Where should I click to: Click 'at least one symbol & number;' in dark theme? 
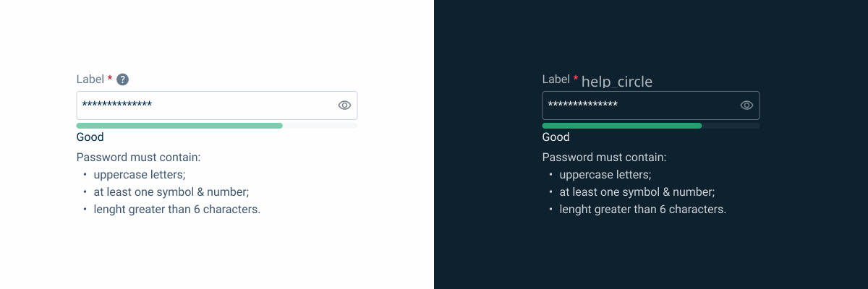pyautogui.click(x=637, y=192)
